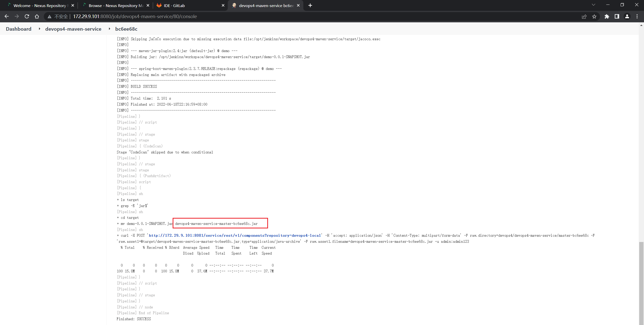
Task: Click the 'Skipping JaCoCo execution' log line
Action: (249, 39)
